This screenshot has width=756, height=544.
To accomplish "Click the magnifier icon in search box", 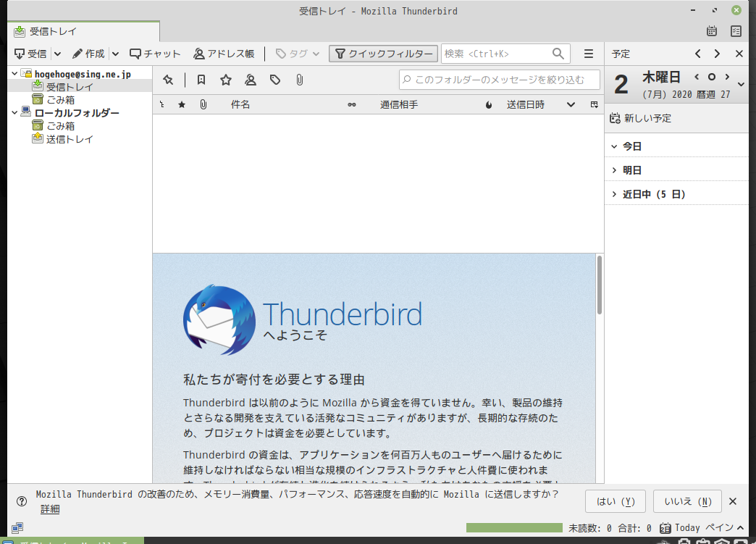I will [x=558, y=54].
